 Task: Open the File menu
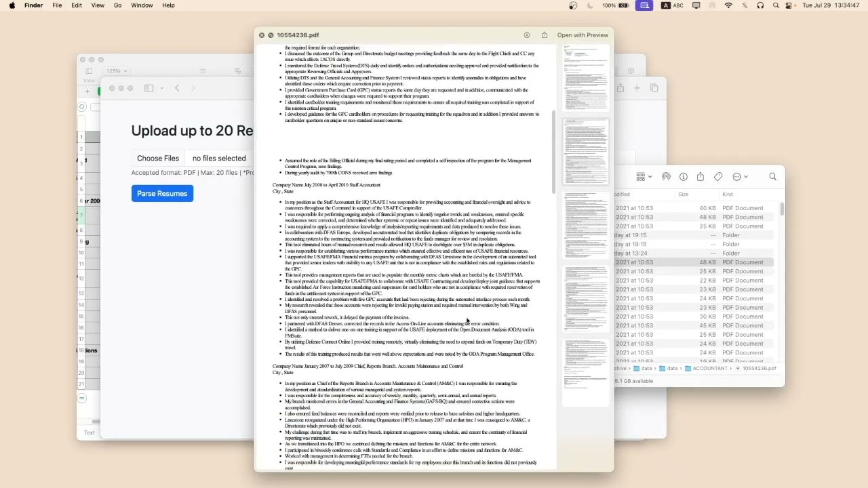(x=57, y=5)
